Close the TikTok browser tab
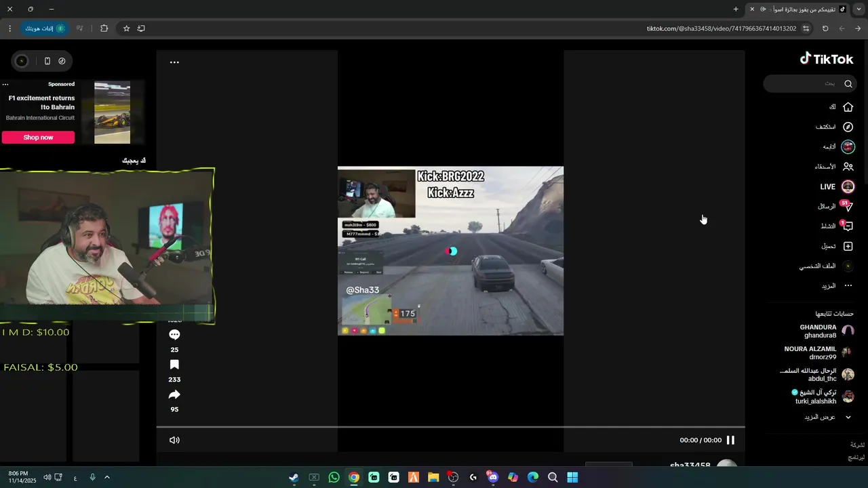 (x=752, y=9)
